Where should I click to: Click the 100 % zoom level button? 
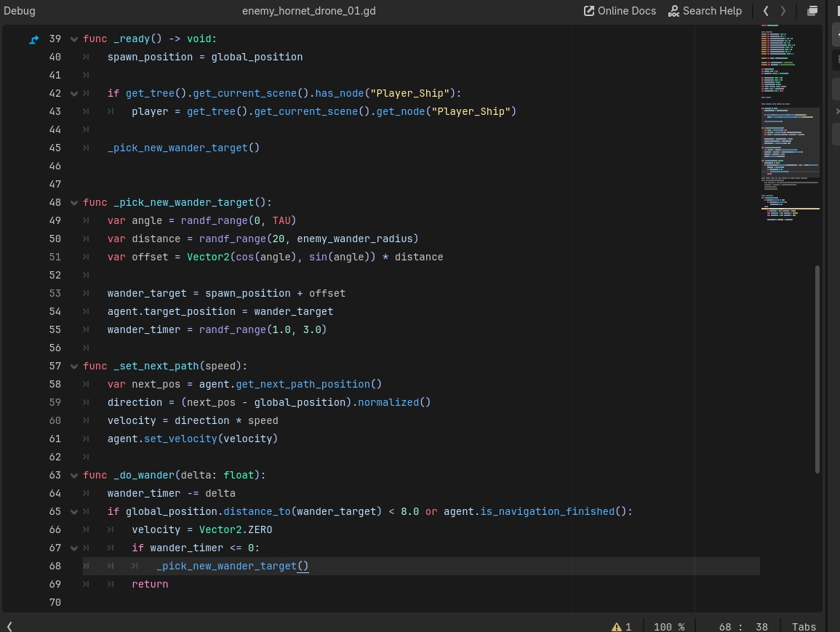click(x=668, y=626)
